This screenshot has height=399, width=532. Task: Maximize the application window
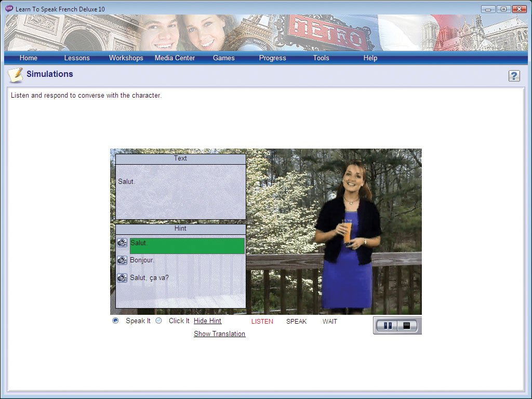(x=503, y=9)
